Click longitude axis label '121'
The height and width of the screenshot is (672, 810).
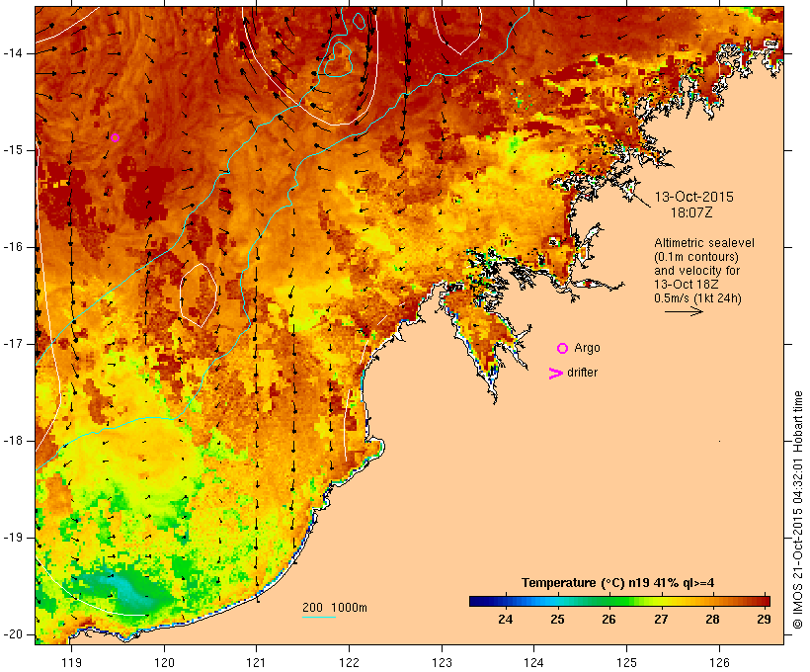tap(256, 662)
